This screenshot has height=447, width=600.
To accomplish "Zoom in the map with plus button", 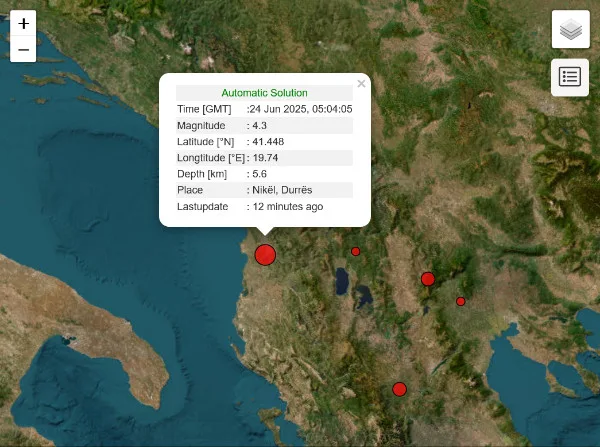I will coord(23,23).
